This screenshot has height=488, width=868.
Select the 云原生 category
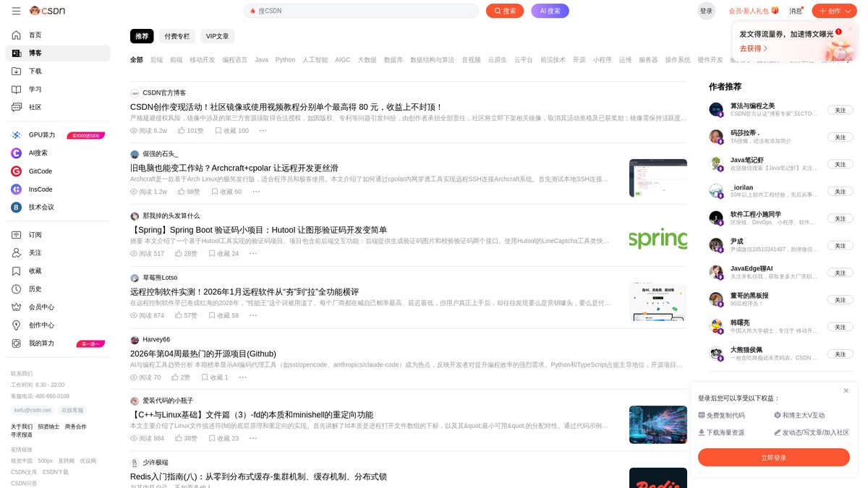[497, 60]
